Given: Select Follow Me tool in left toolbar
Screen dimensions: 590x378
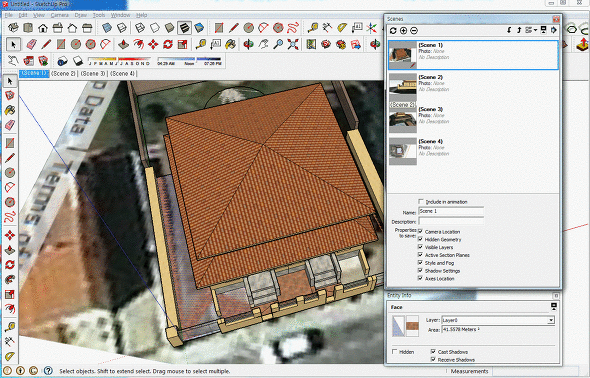Looking at the screenshot, I should pyautogui.click(x=10, y=279).
